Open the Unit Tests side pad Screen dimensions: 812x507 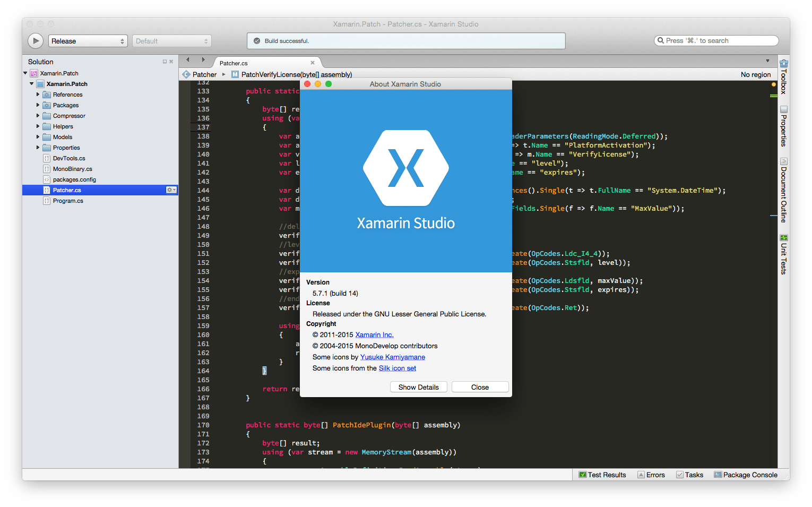click(x=783, y=254)
